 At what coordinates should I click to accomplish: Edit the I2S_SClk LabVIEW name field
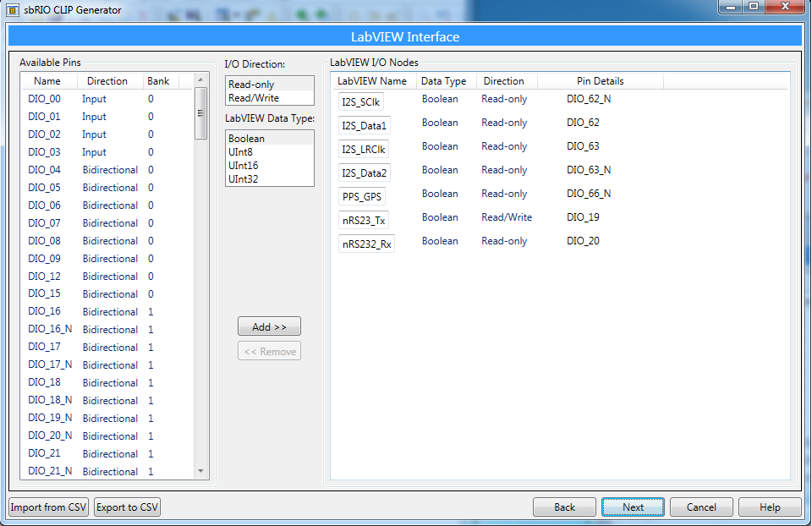click(x=361, y=102)
